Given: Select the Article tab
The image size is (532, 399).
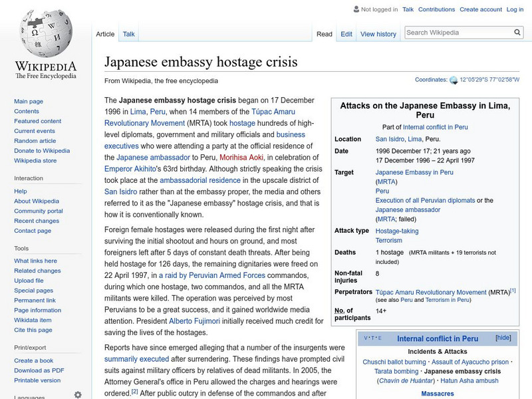Looking at the screenshot, I should point(105,34).
